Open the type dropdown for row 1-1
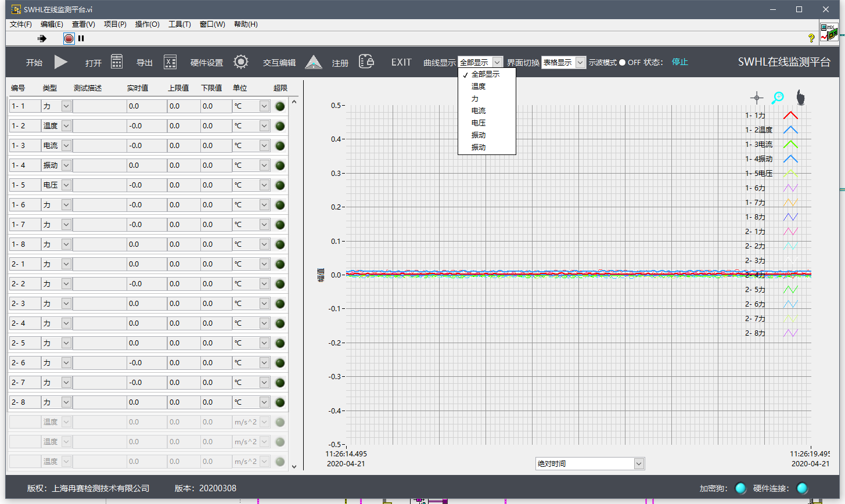 point(66,106)
